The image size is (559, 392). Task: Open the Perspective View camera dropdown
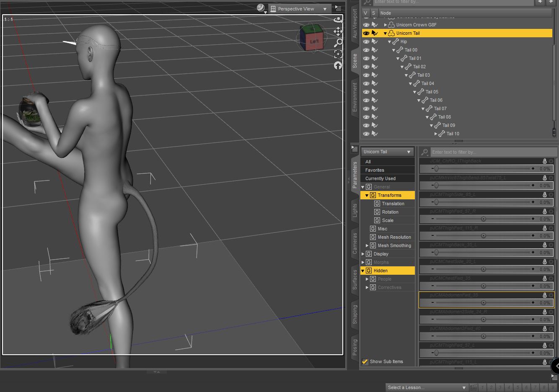coord(299,9)
